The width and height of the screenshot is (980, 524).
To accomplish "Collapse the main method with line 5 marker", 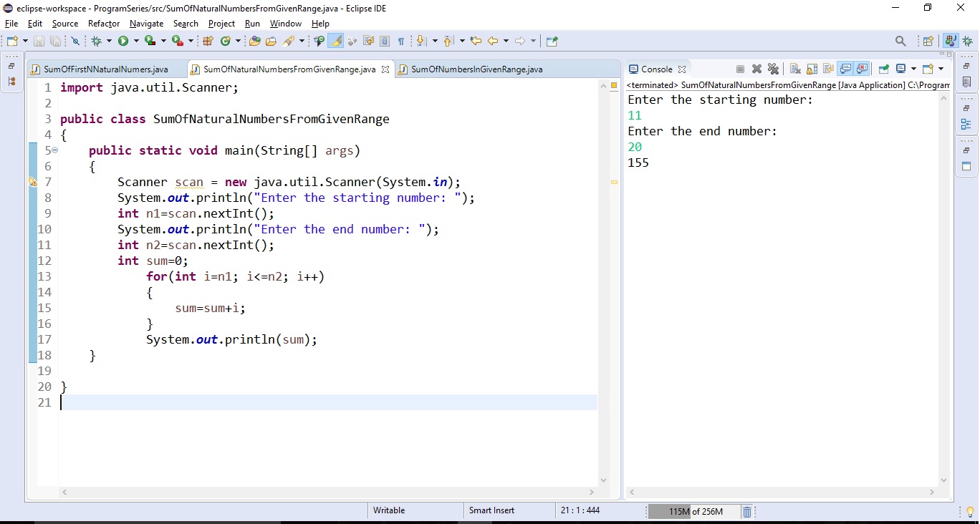I will click(53, 150).
